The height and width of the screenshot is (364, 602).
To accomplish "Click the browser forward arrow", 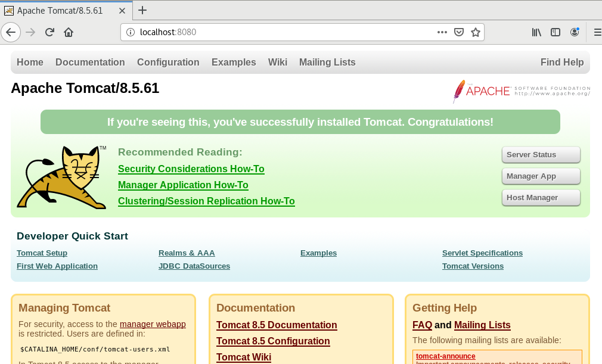I will (x=30, y=32).
